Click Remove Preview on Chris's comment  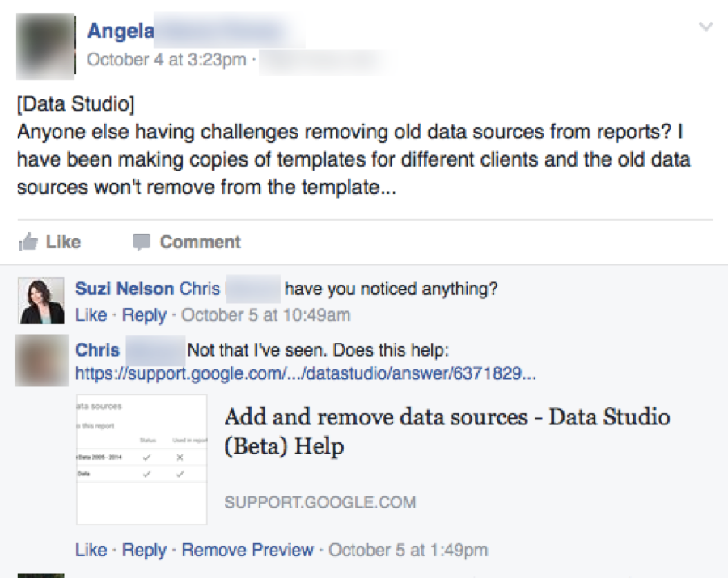pos(248,550)
